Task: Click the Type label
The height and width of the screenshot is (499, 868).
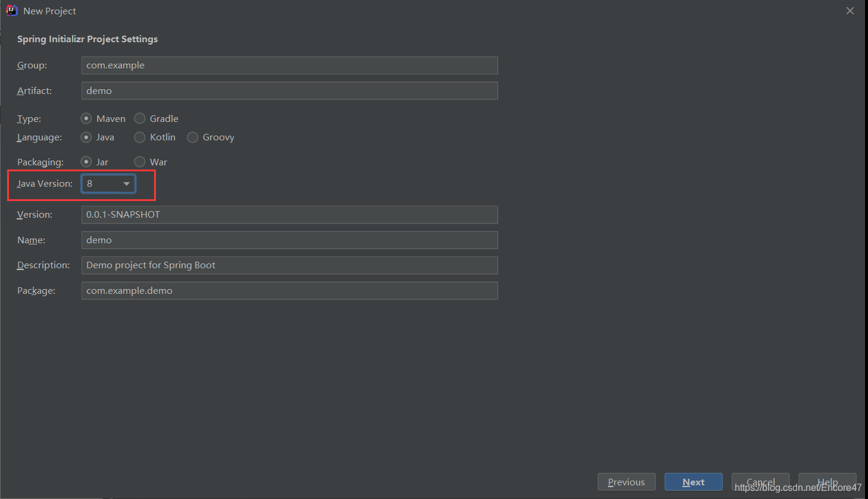Action: pos(29,118)
